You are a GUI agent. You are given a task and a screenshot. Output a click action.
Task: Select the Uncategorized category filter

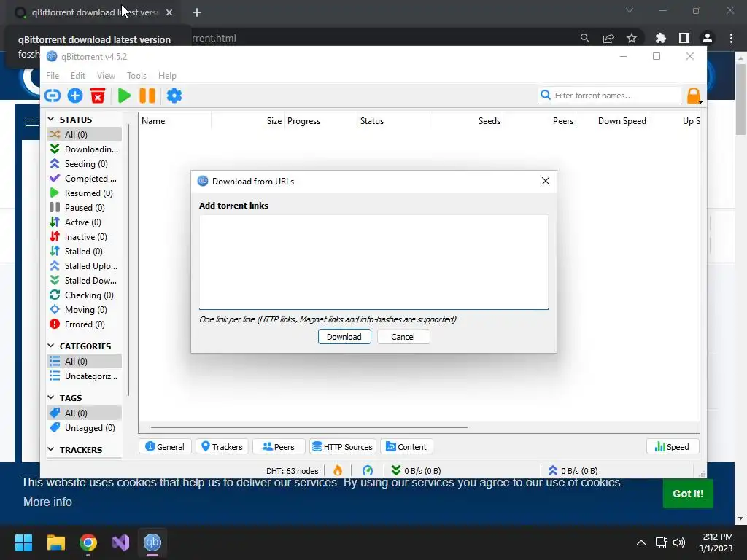coord(85,376)
